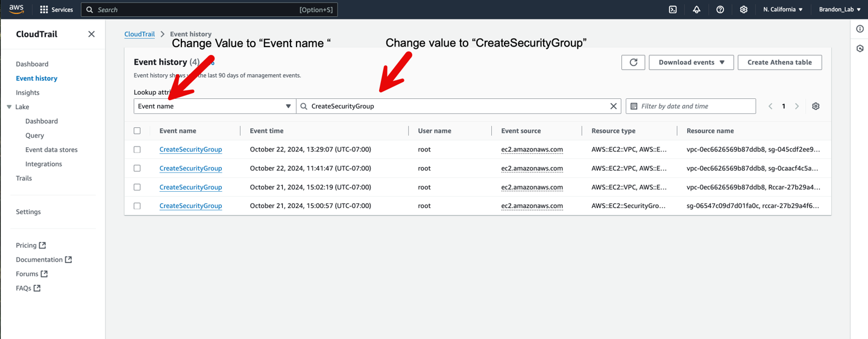Open the top bar settings gear

[743, 10]
